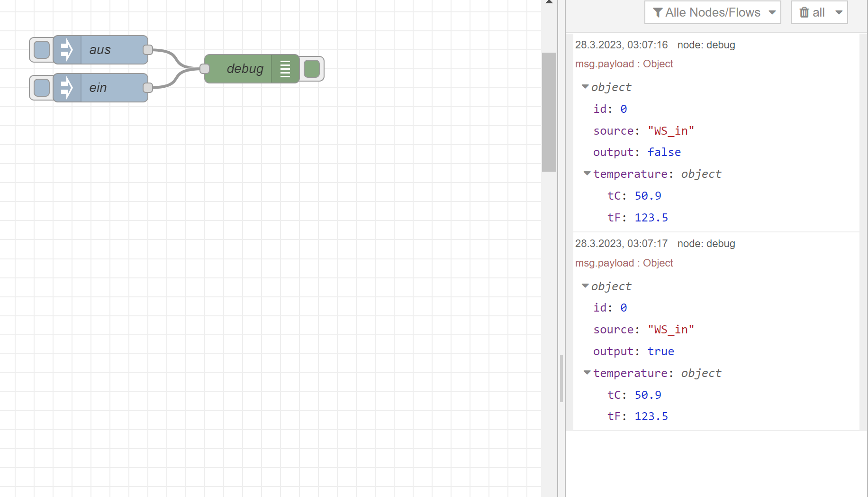The width and height of the screenshot is (868, 497).
Task: Click 'msg.payload : Object' in second message
Action: 624,263
